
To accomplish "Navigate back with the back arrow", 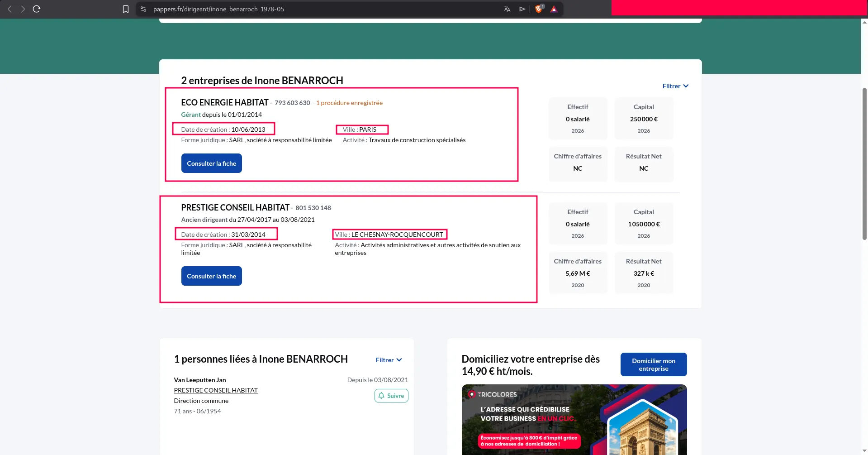I will tap(9, 9).
